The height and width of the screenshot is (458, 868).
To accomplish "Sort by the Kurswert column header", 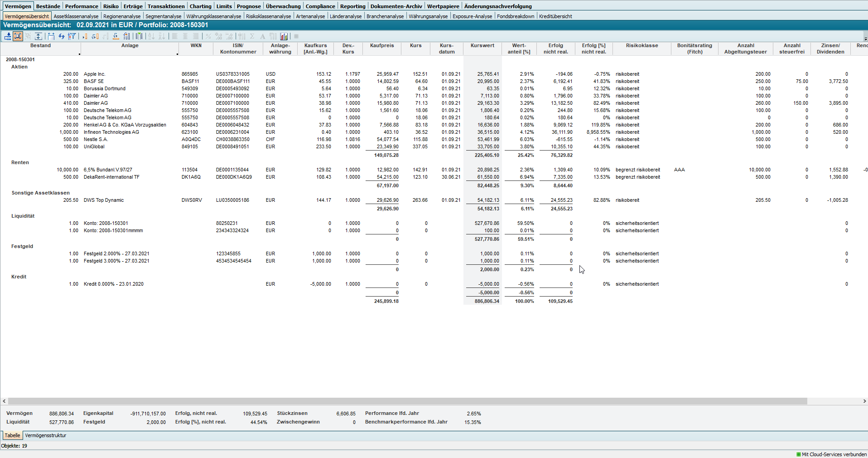I will (482, 46).
